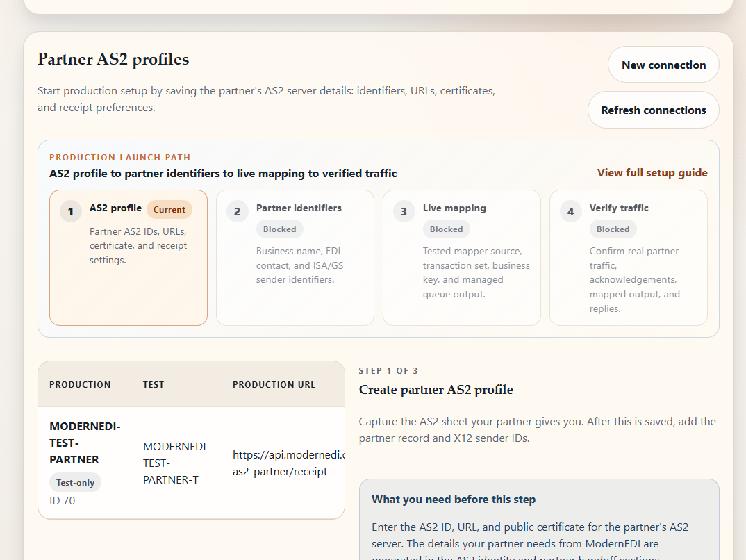Click step number 1 circle badge
746x560 pixels.
click(x=71, y=211)
